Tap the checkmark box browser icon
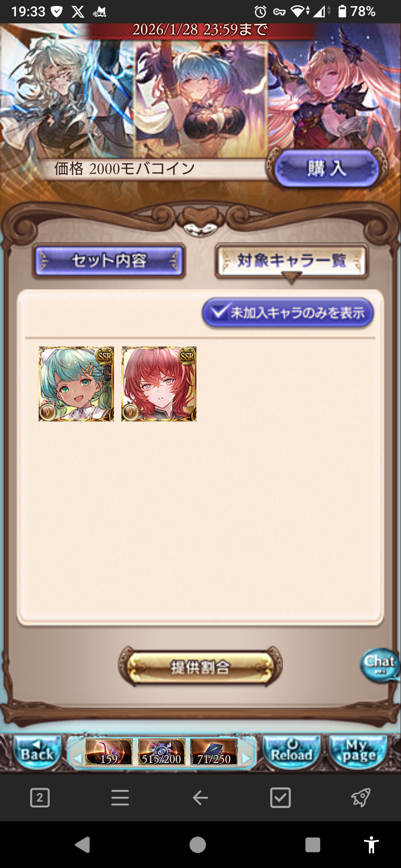Viewport: 401px width, 868px height. 281,798
